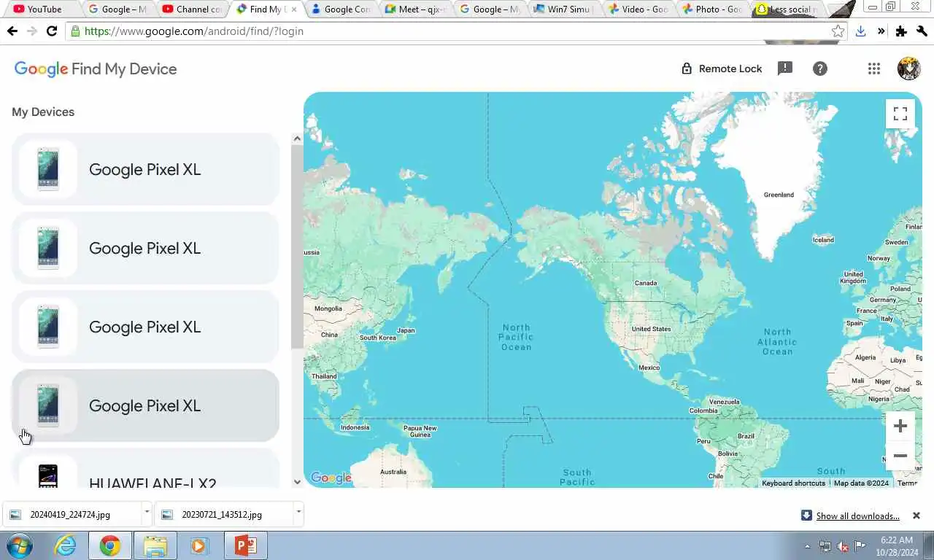
Task: Switch to the Video - Google tab
Action: point(638,9)
